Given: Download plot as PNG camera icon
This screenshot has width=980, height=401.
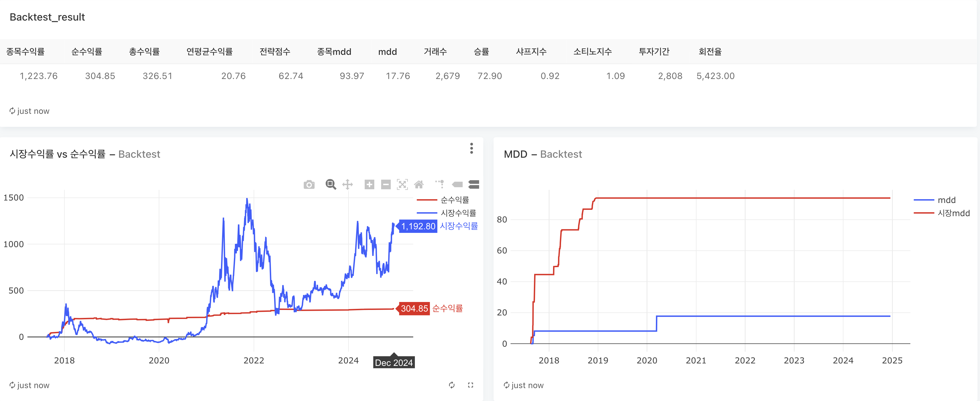Looking at the screenshot, I should [x=309, y=185].
